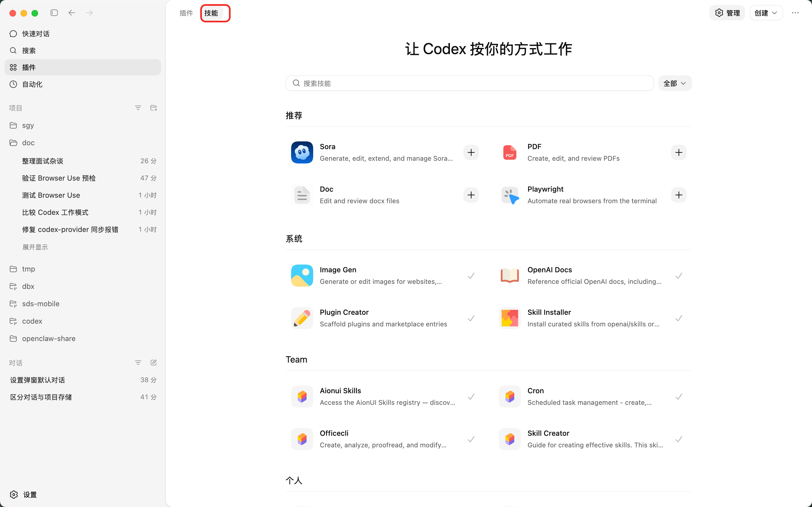
Task: Click the back navigation arrow
Action: 72,13
